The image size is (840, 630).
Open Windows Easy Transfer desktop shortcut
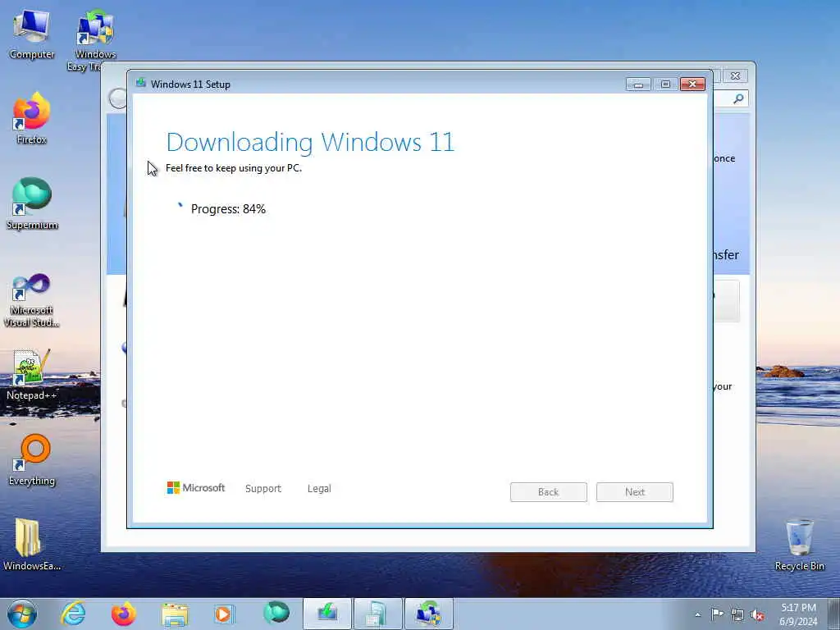pyautogui.click(x=95, y=39)
